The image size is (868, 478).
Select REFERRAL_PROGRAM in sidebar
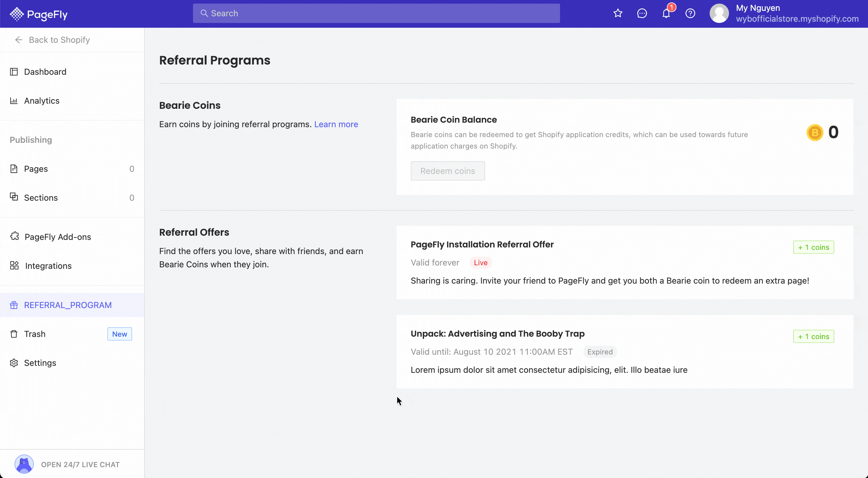tap(72, 305)
